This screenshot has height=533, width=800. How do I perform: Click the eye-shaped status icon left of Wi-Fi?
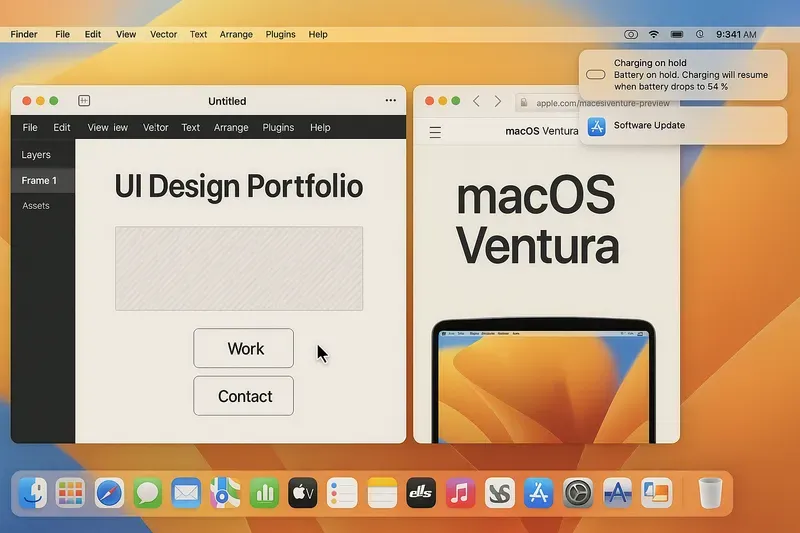[631, 34]
